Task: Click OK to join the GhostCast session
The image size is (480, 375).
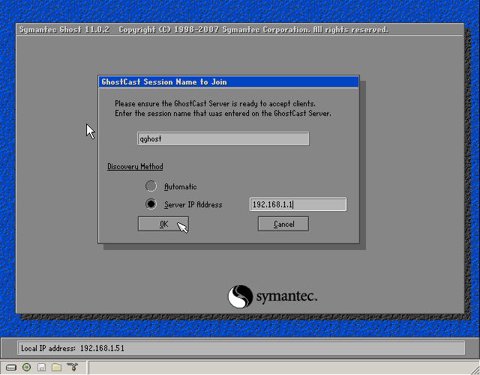Action: coord(163,224)
